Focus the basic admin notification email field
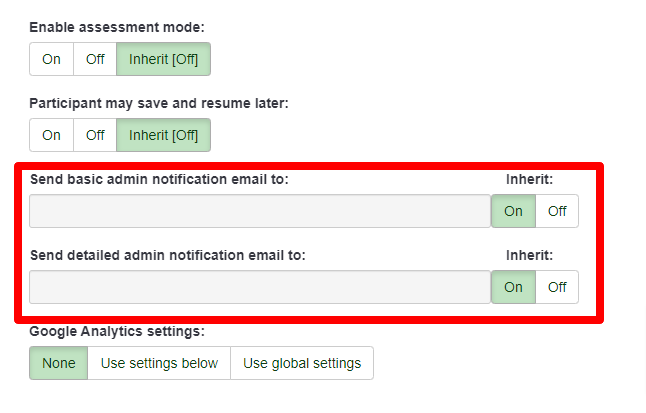The image size is (646, 413). [259, 211]
